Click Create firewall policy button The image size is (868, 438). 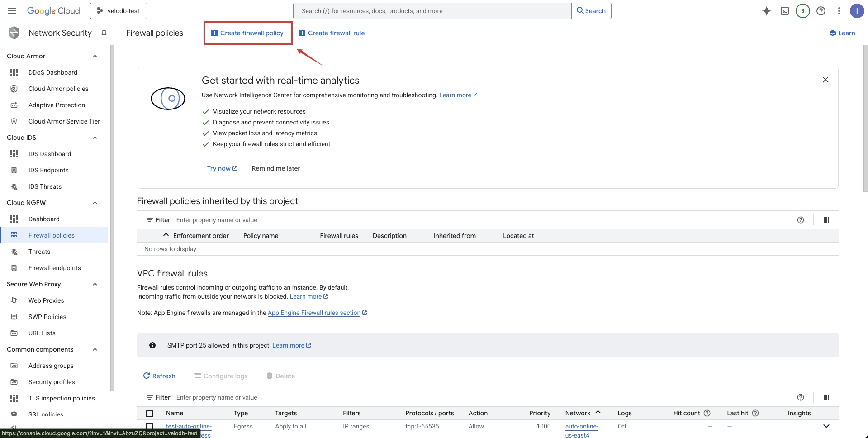tap(247, 33)
